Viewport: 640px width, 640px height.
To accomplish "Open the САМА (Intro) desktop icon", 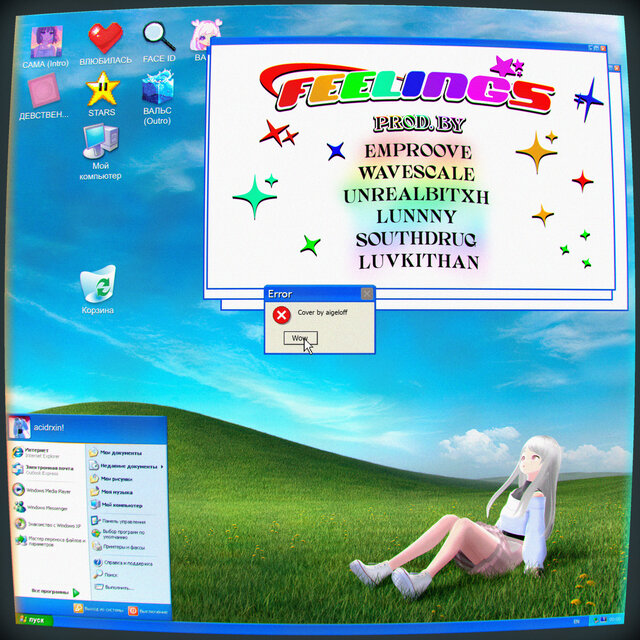I will [46, 47].
